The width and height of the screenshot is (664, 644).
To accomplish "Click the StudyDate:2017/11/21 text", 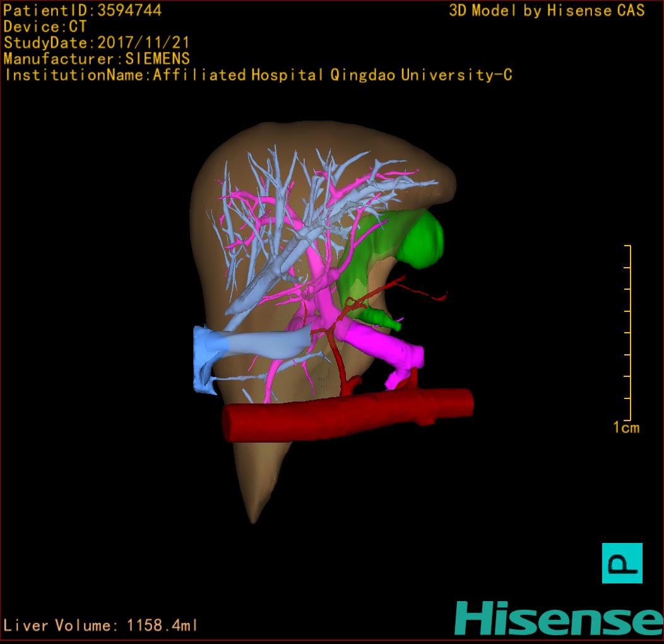I will pyautogui.click(x=97, y=42).
